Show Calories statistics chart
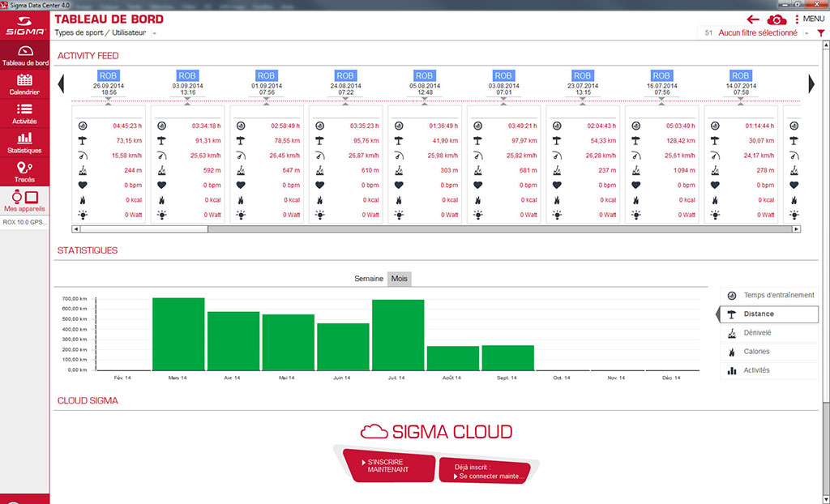Screen dimensions: 830x504 (768, 352)
